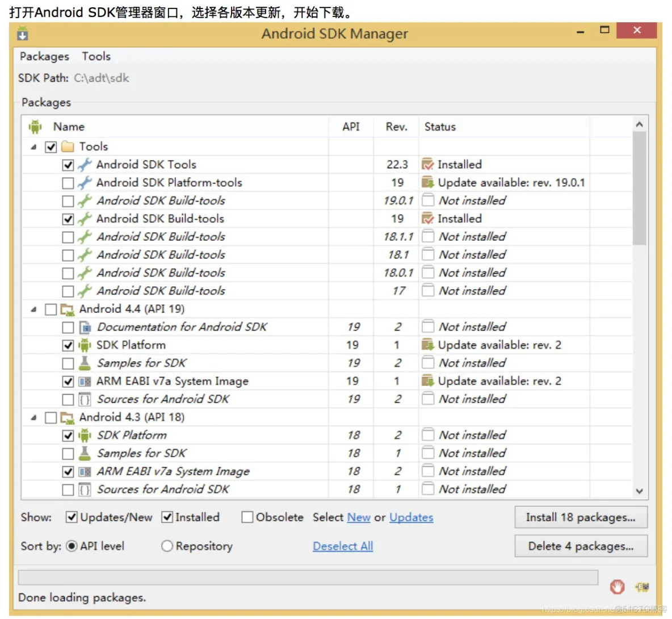Click the Delete 4 packages button
The width and height of the screenshot is (672, 619).
[x=581, y=546]
